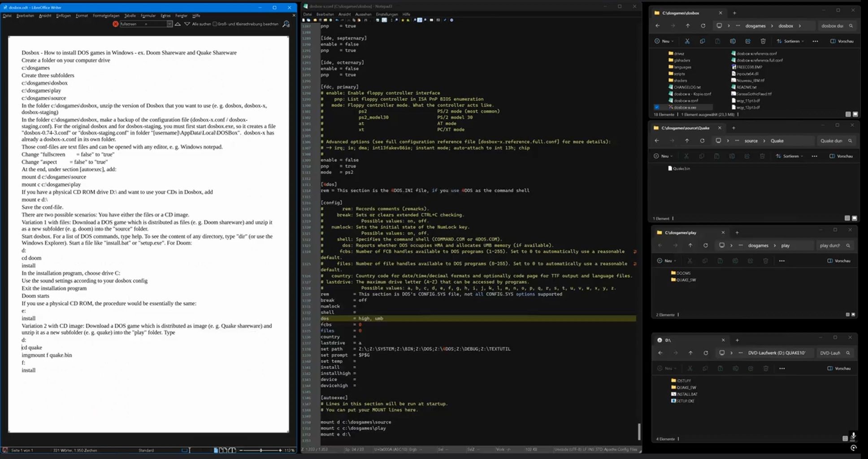The image size is (868, 459).
Task: Click search magnifier in dosbox Explorer window
Action: coord(851,26)
